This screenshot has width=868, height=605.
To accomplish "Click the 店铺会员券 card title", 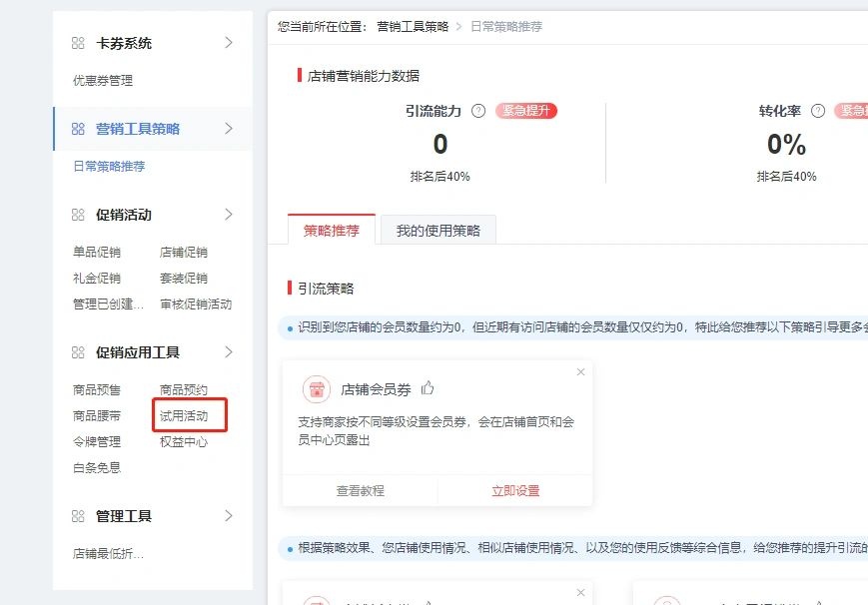I will pyautogui.click(x=376, y=390).
